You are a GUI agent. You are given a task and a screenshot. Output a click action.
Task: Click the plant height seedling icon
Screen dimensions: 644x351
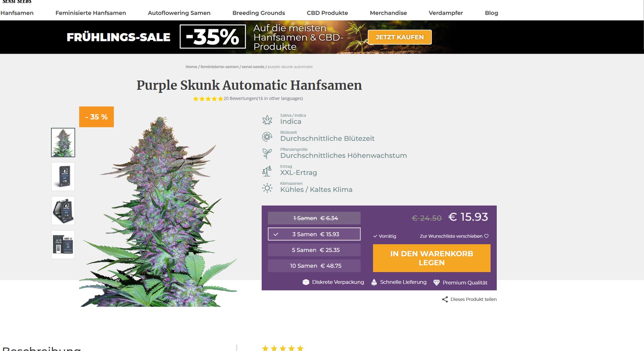point(267,154)
